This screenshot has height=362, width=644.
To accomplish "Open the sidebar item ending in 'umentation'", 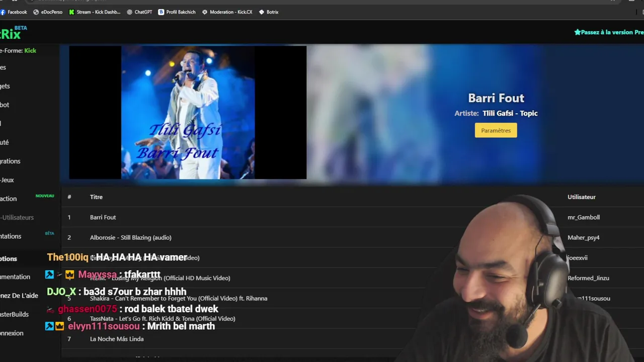I will pos(15,277).
